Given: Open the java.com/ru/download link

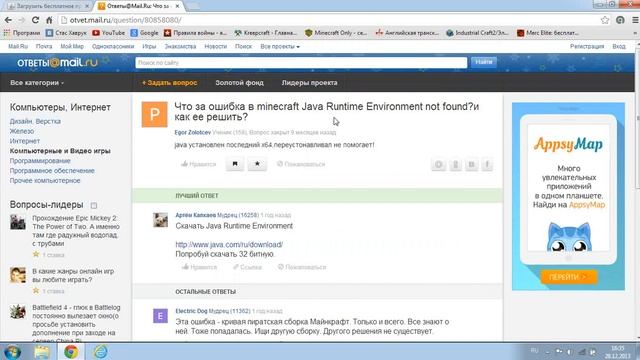Looking at the screenshot, I should tap(229, 244).
